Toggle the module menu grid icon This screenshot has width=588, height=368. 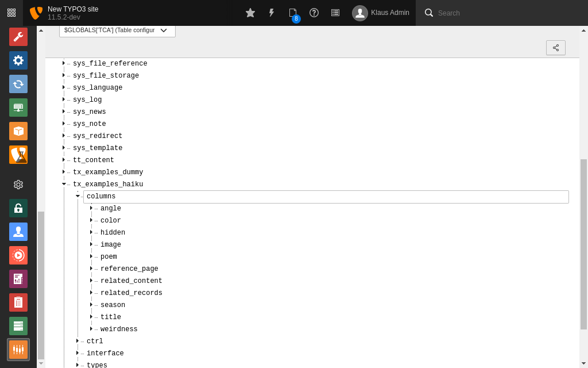pyautogui.click(x=11, y=13)
